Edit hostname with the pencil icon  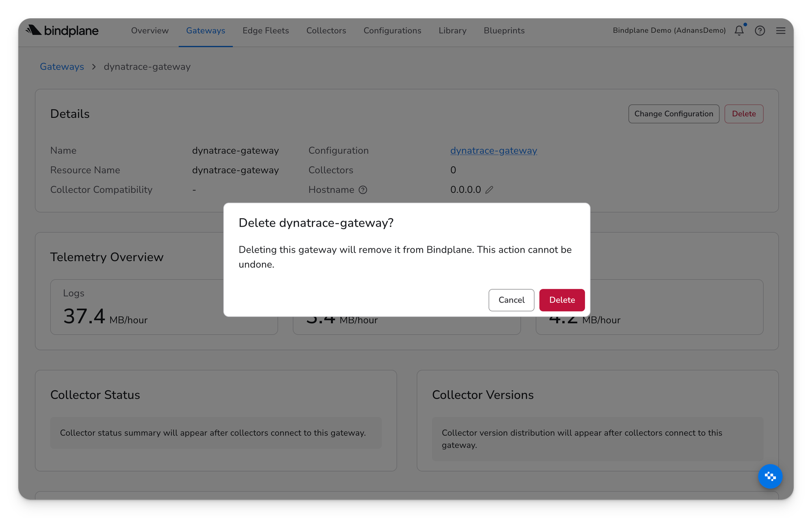coord(489,190)
